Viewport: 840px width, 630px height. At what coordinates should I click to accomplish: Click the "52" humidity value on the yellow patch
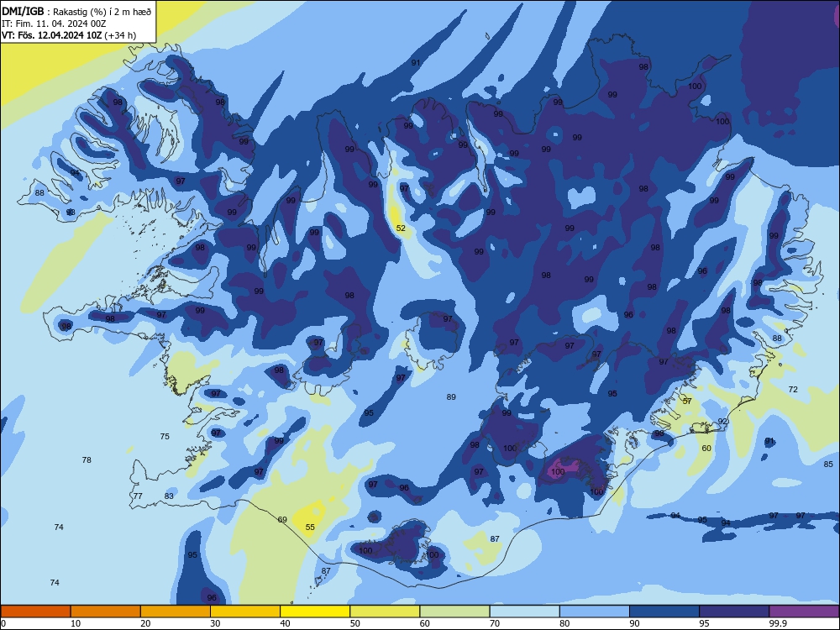coord(401,228)
